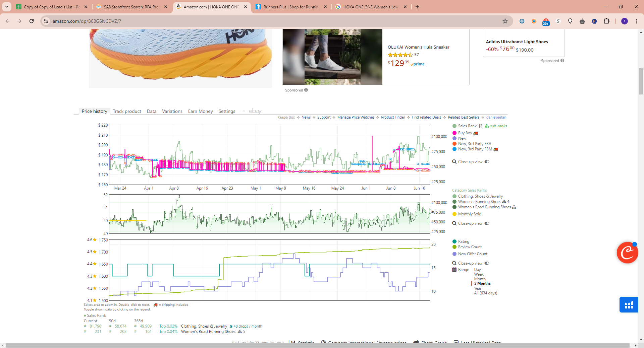Viewport: 644px width, 348px height.
Task: Open the Keepa Support link
Action: pos(324,117)
